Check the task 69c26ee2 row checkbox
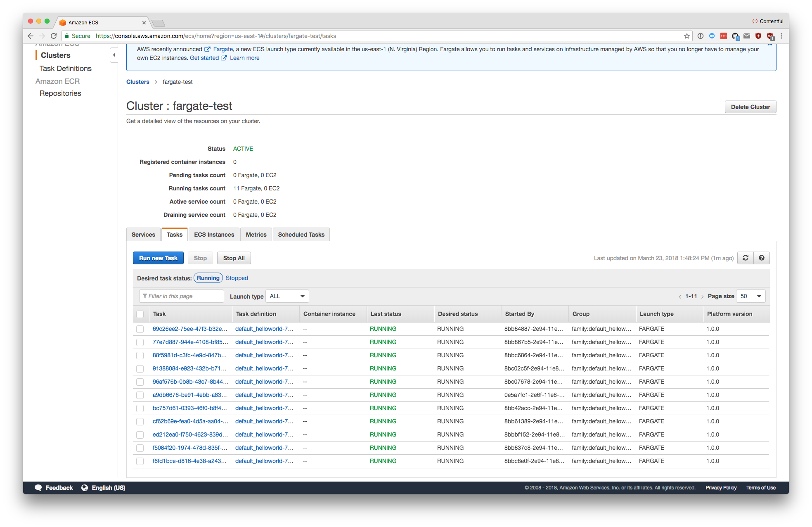812x527 pixels. pos(140,329)
